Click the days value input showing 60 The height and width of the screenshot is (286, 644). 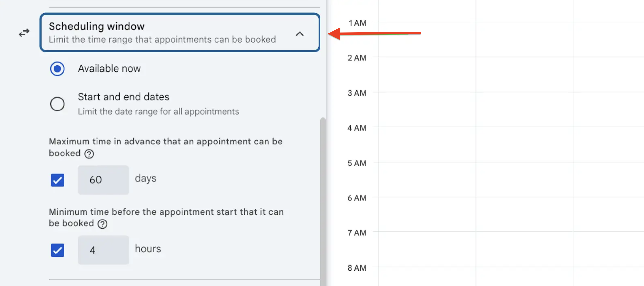click(x=103, y=180)
